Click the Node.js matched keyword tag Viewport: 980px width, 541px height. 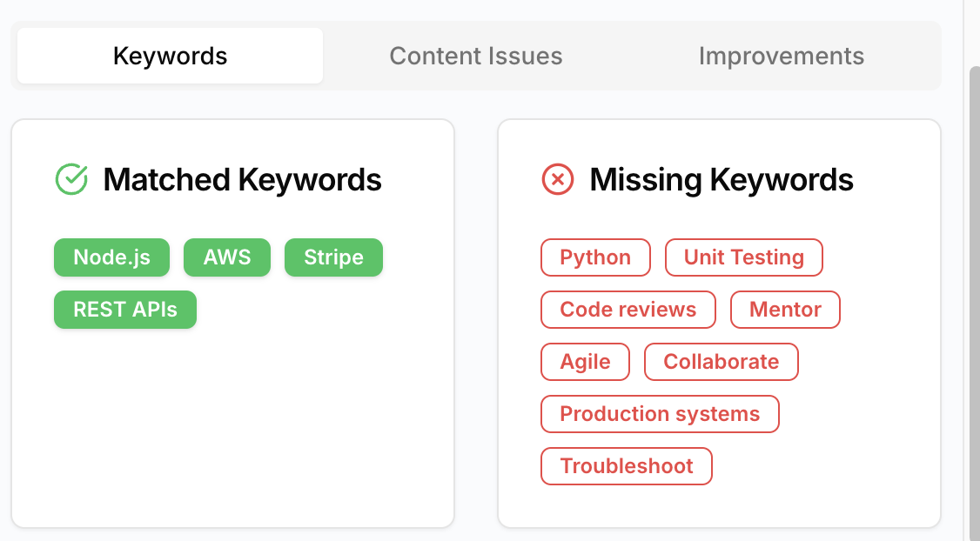point(111,257)
